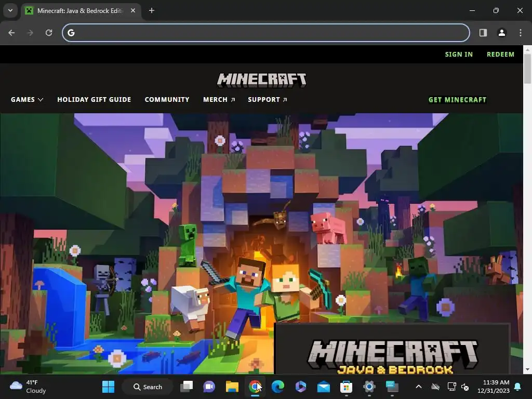Image resolution: width=532 pixels, height=399 pixels.
Task: Click the REDEEM link
Action: (500, 54)
